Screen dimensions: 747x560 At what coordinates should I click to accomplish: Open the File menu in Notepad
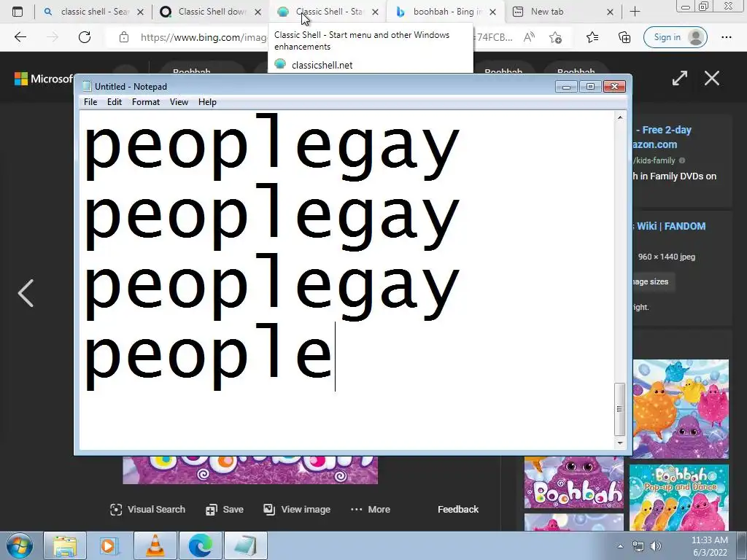point(90,102)
